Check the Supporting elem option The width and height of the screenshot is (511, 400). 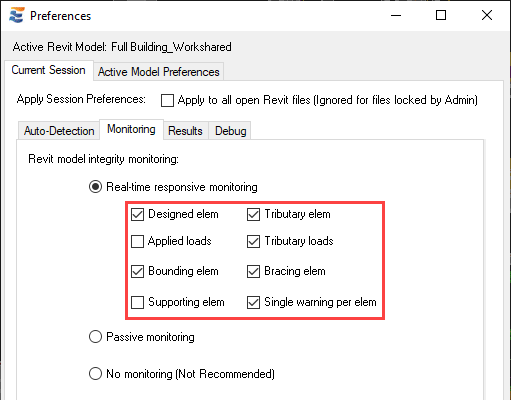[x=137, y=302]
